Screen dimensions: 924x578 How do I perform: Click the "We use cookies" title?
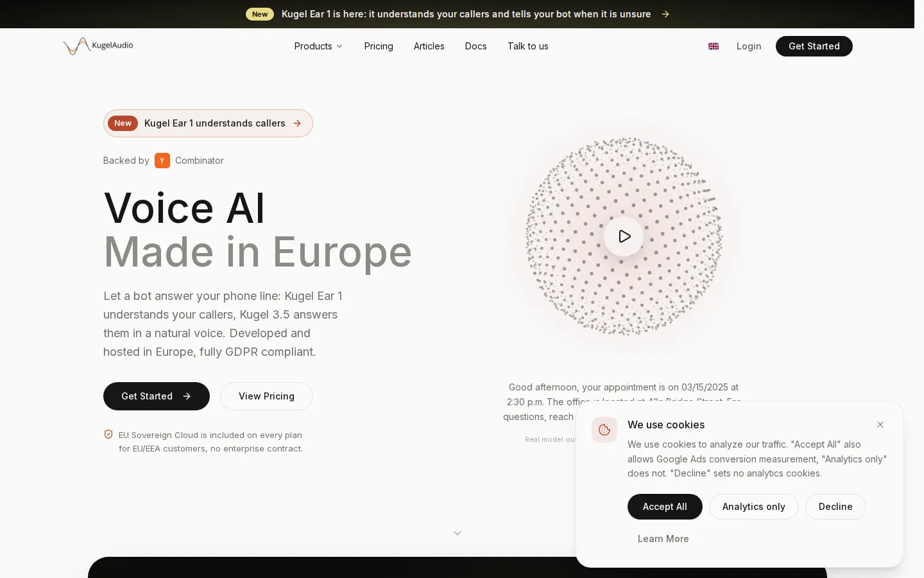[666, 425]
